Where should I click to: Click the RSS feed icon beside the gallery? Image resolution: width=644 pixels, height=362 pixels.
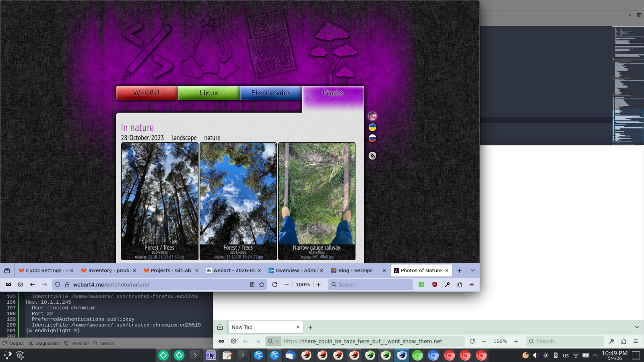pyautogui.click(x=373, y=156)
